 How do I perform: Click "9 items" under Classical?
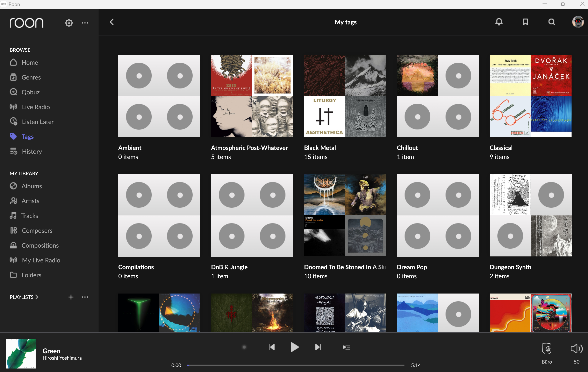point(499,157)
